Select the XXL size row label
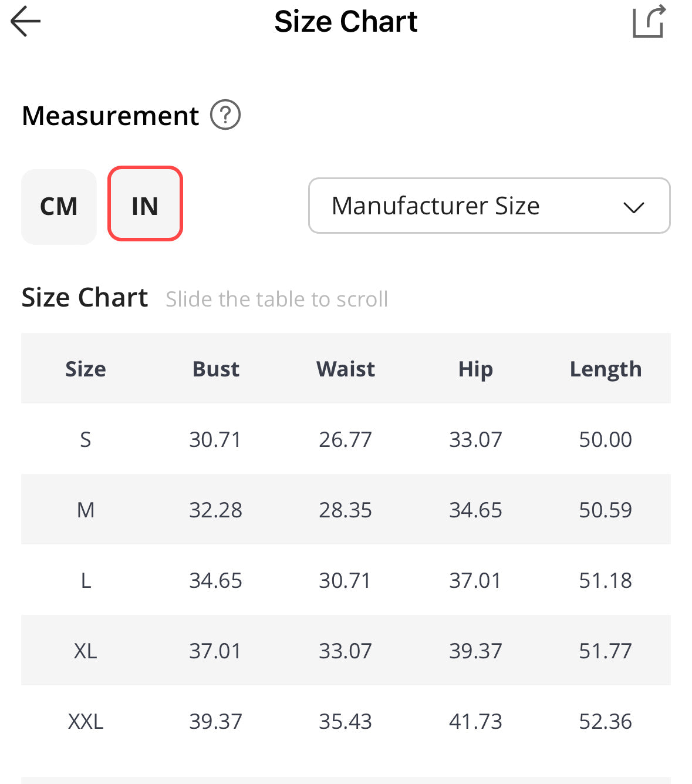 coord(86,721)
